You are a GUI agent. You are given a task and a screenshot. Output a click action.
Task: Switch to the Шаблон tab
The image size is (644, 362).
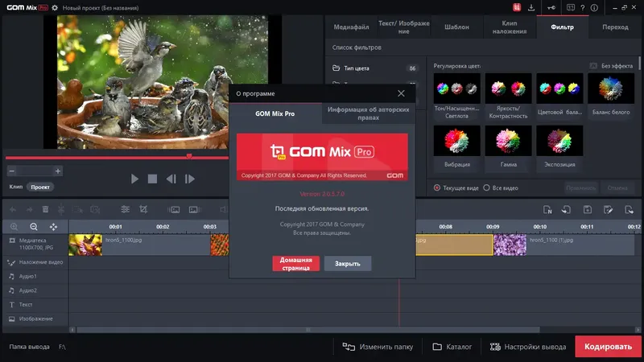(456, 27)
